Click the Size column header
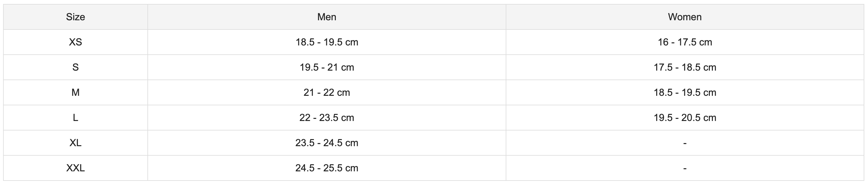This screenshot has width=868, height=183. 75,17
